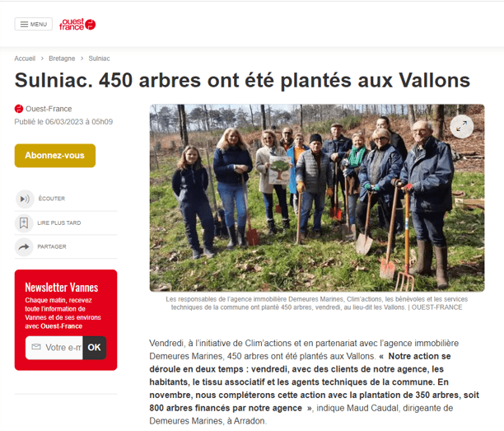Click the Abonnez-vous button

pos(55,156)
